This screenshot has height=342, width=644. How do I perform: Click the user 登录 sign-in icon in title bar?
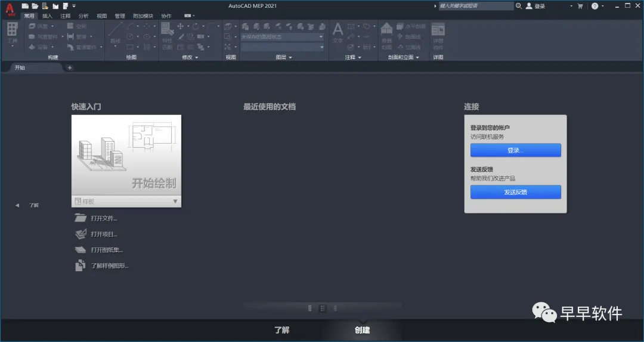(529, 6)
